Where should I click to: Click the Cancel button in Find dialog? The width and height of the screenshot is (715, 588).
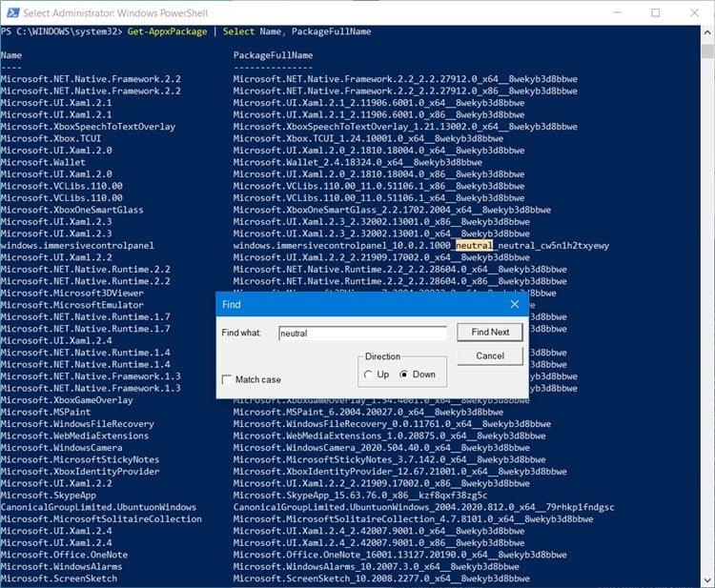490,356
